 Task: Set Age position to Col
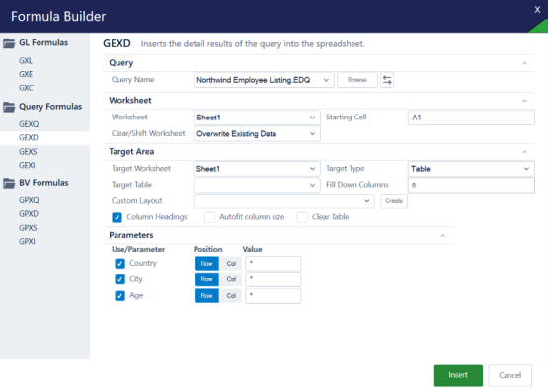[x=231, y=296]
